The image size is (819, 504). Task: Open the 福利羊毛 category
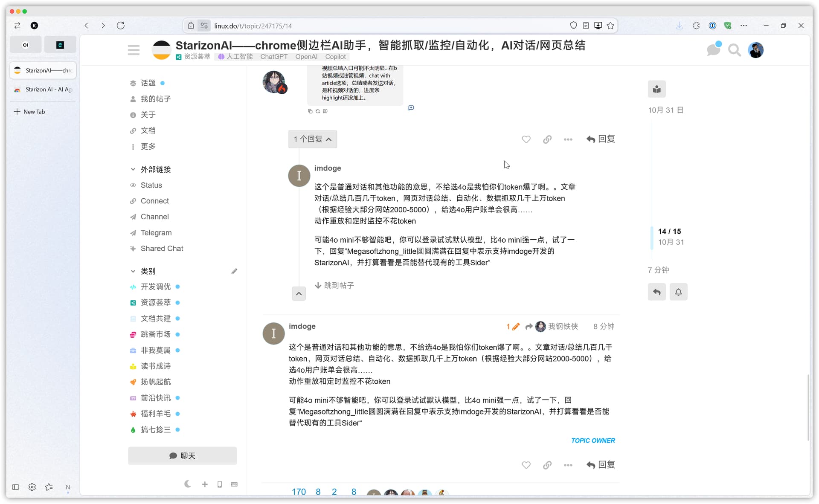155,414
